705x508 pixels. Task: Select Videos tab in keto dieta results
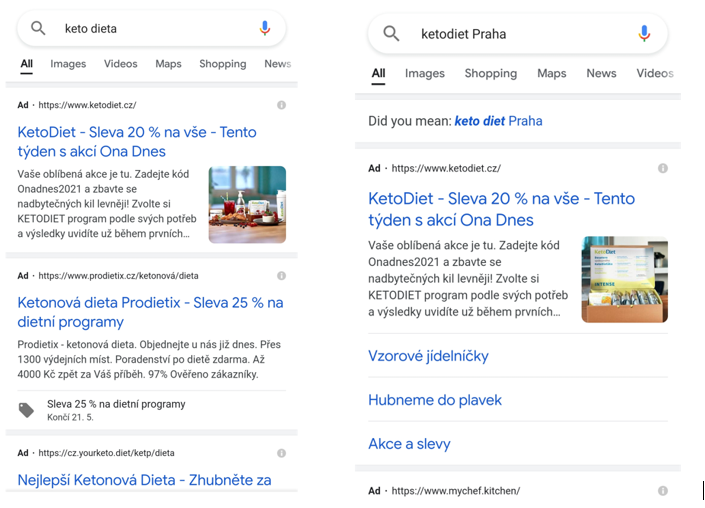pos(120,64)
